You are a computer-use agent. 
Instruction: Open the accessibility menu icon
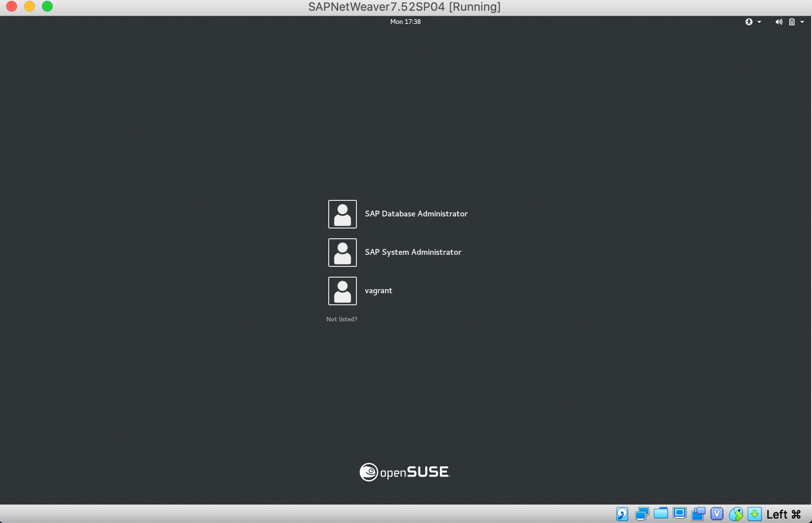point(749,22)
